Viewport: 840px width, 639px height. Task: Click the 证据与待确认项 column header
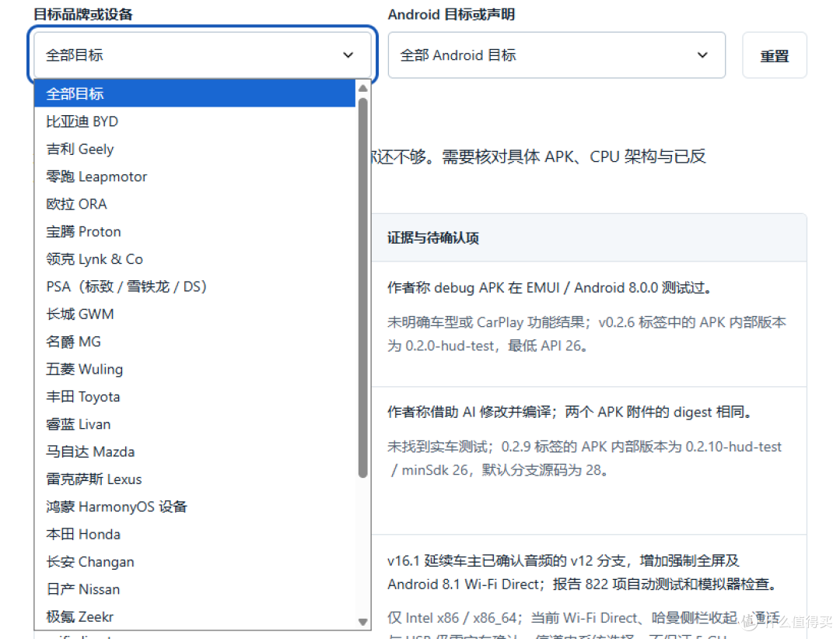pos(433,238)
